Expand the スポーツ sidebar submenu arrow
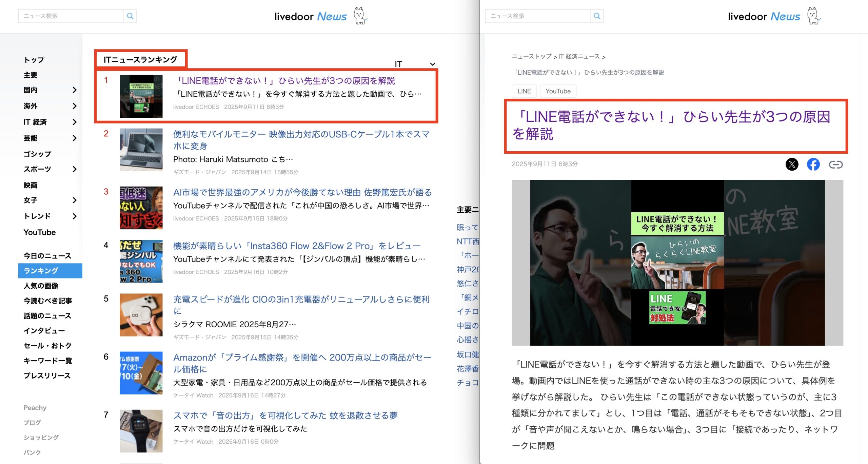Screen dimensions: 868x464 click(x=75, y=169)
